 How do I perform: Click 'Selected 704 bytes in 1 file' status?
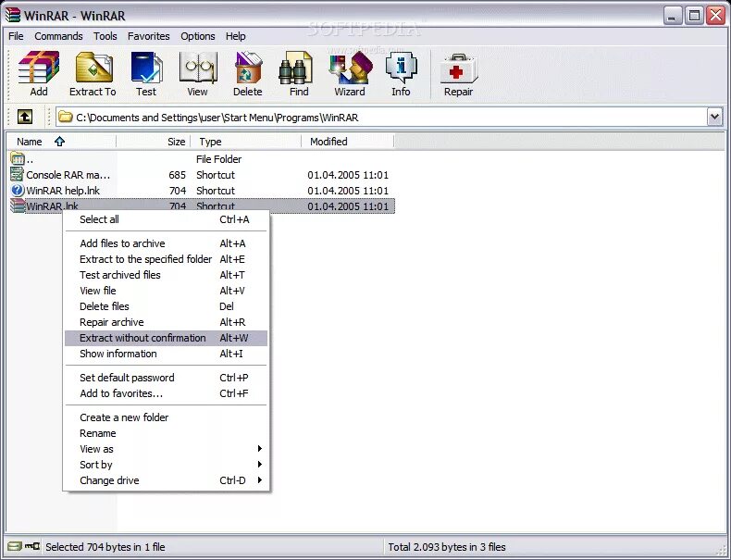(x=105, y=547)
